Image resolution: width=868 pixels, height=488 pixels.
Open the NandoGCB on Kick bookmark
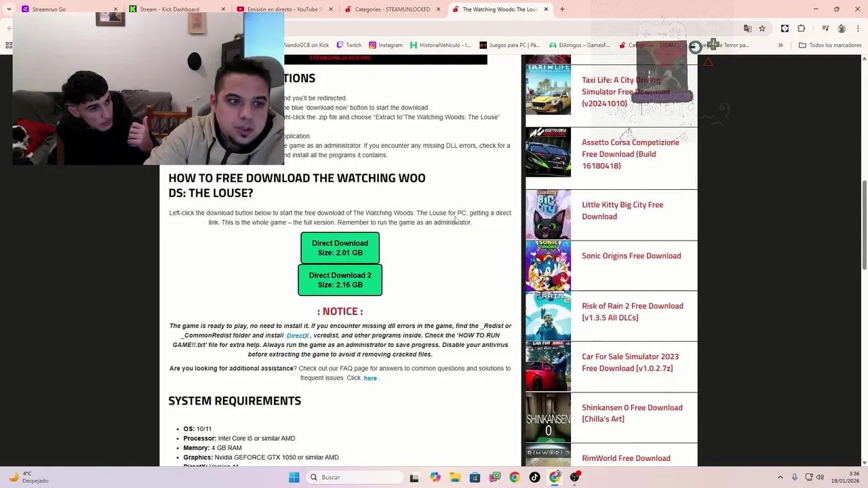click(x=305, y=45)
